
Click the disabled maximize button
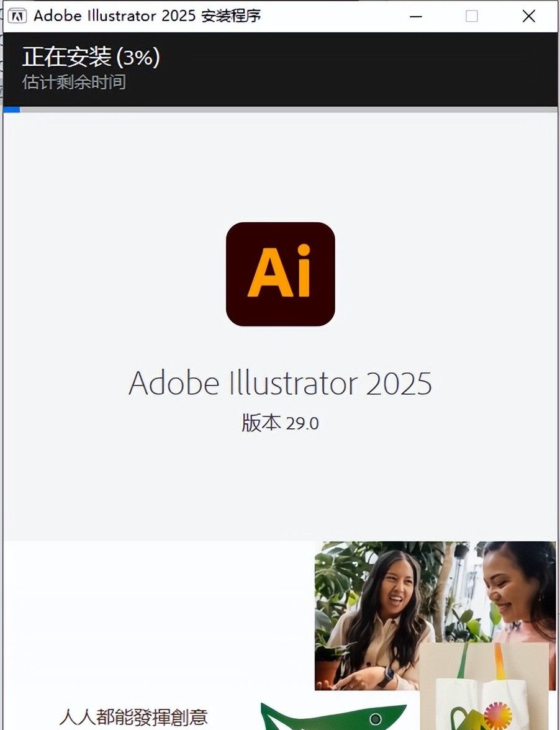(472, 16)
